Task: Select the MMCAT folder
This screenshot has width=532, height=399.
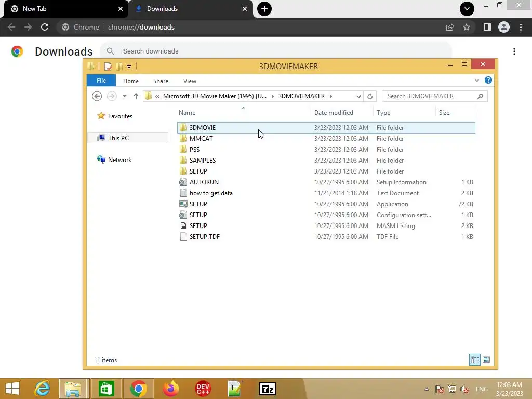Action: (326, 138)
